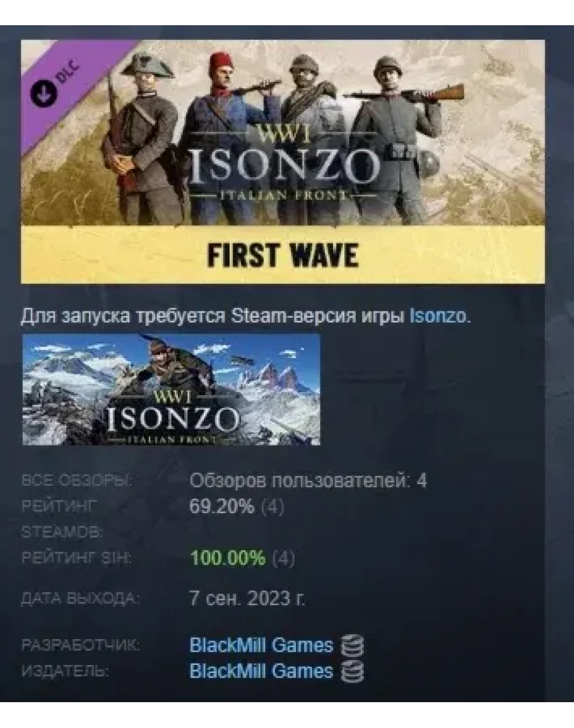Click the РАЗРАБОТЧИК label
574x728 pixels.
tap(80, 646)
